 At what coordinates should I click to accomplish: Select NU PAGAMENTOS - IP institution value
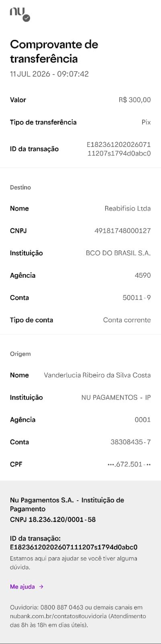[x=116, y=398]
